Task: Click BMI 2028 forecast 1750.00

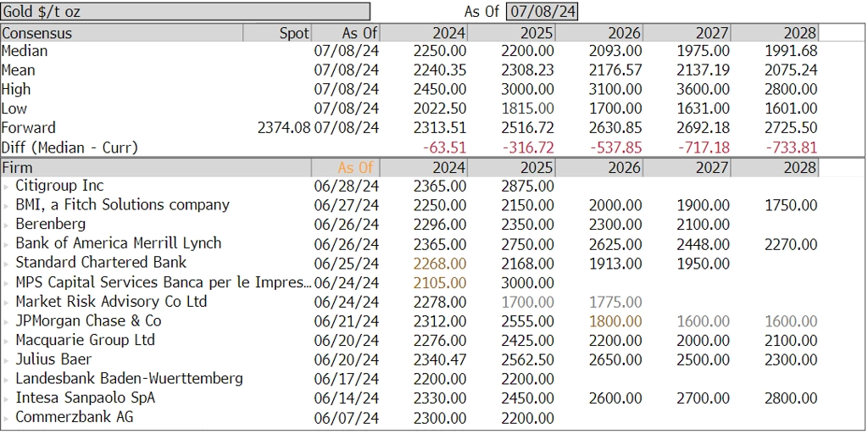Action: point(791,205)
